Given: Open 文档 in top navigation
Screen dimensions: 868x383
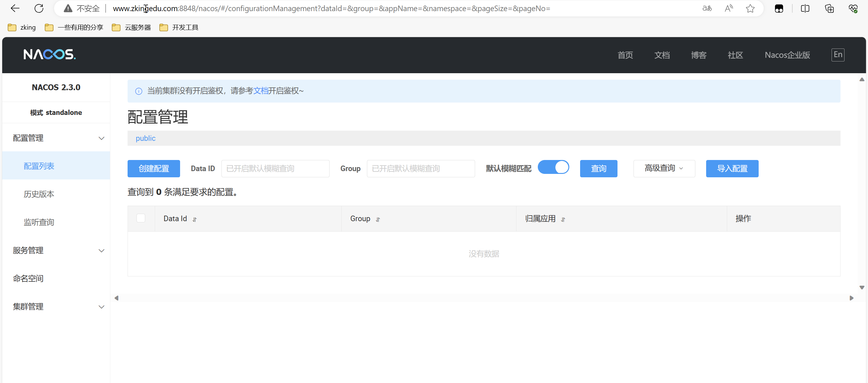Looking at the screenshot, I should click(x=662, y=55).
